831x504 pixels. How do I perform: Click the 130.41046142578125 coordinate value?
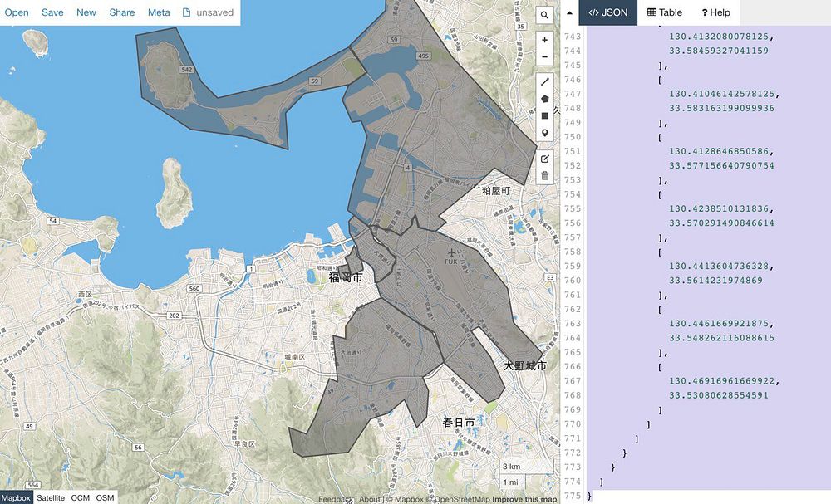[x=721, y=94]
